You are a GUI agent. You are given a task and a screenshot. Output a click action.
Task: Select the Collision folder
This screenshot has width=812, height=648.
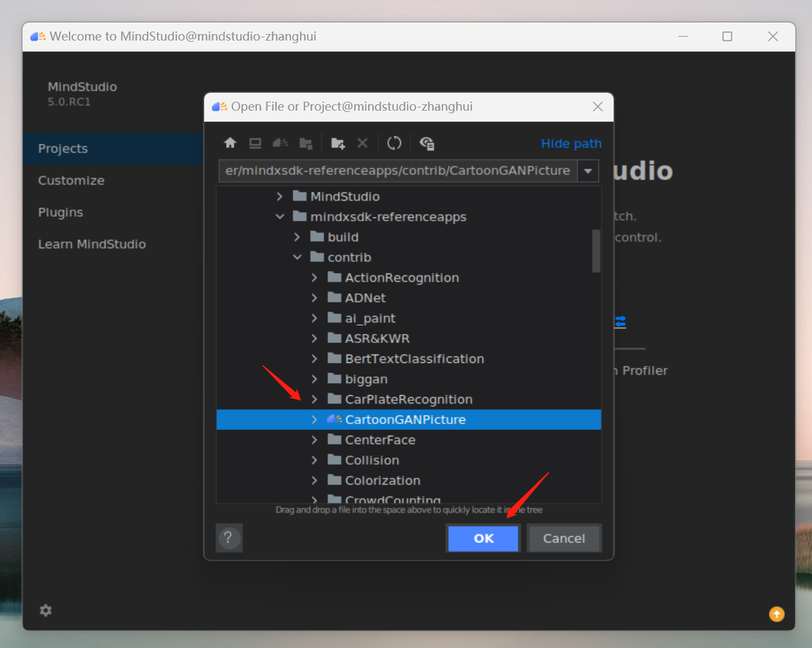(409, 460)
